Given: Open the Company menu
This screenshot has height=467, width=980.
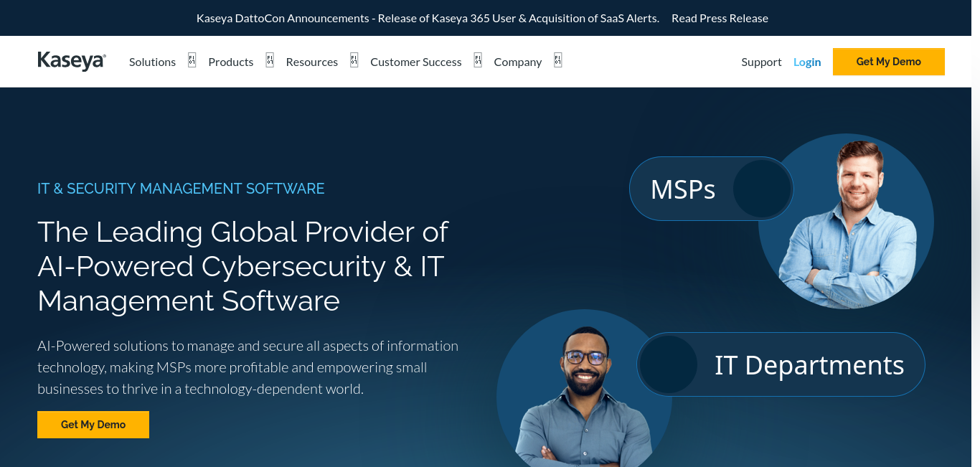Looking at the screenshot, I should (x=518, y=62).
